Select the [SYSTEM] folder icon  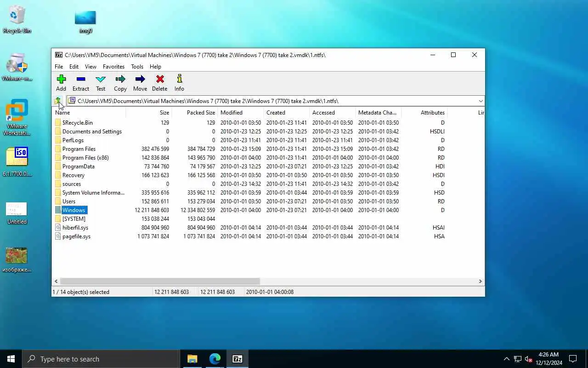(x=58, y=219)
